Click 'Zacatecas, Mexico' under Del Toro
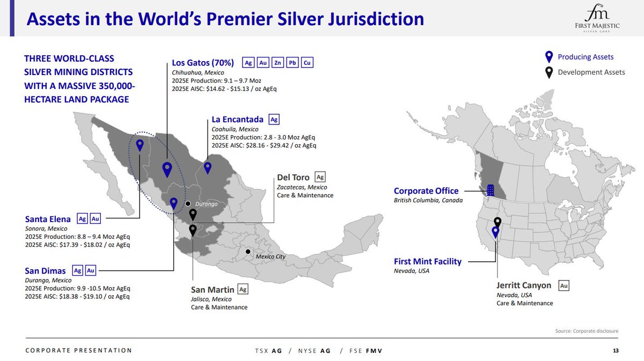This screenshot has width=644, height=361. [x=302, y=187]
